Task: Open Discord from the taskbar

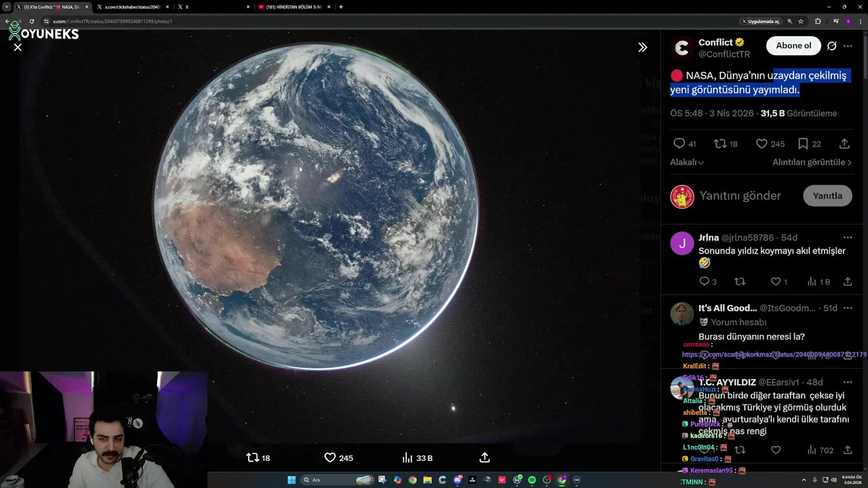Action: pos(457,480)
